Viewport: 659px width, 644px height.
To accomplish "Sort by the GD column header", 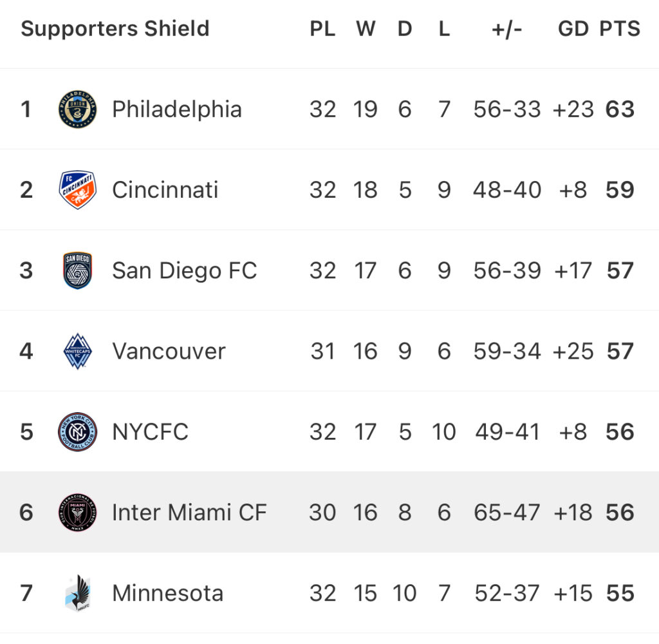I will tap(573, 29).
